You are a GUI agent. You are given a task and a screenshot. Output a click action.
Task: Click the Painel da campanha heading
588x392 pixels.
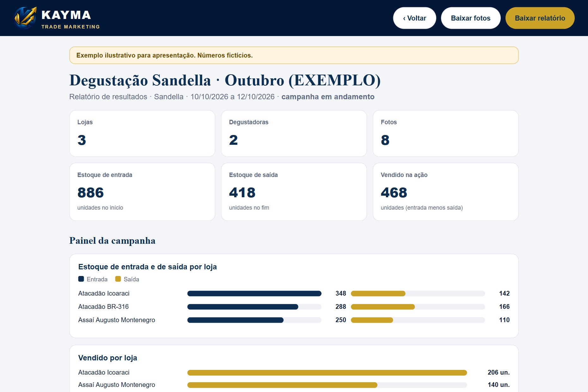coord(113,241)
